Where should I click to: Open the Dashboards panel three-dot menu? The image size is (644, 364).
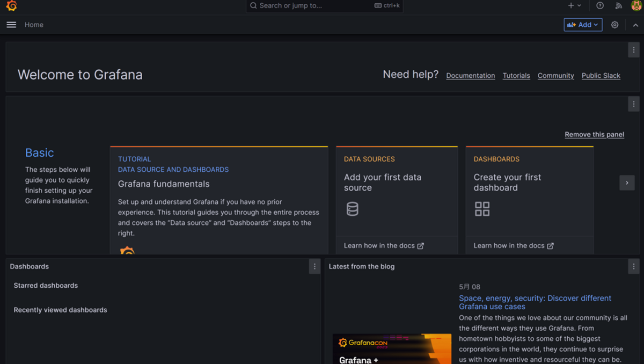tap(314, 266)
